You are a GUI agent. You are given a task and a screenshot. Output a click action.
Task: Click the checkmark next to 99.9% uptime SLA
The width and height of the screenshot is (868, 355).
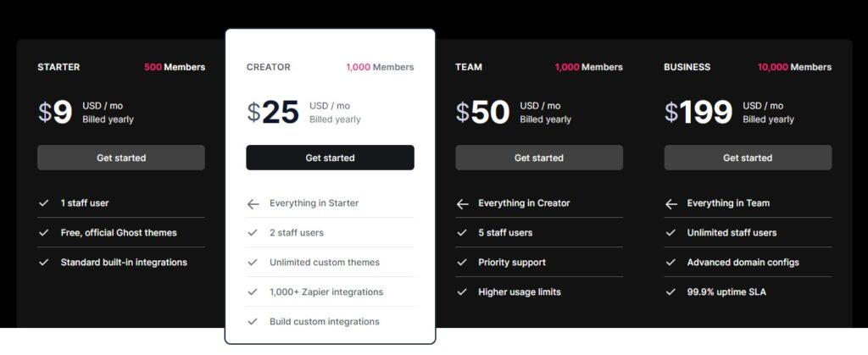point(670,292)
